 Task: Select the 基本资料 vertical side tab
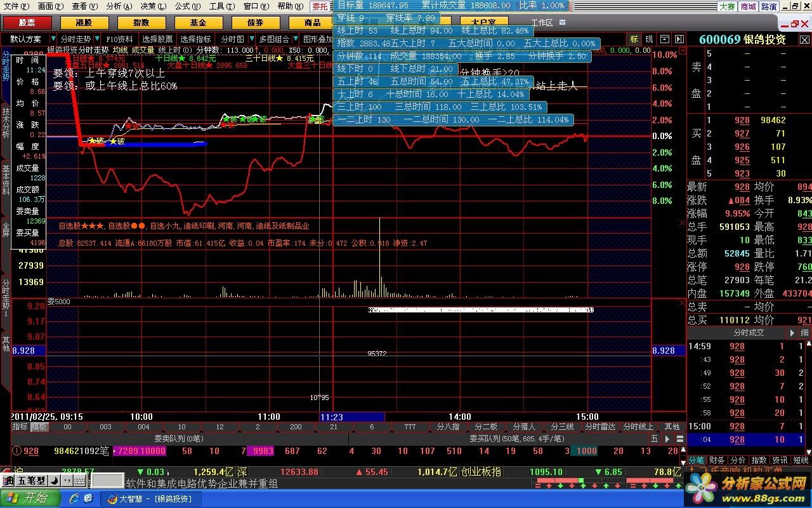[x=6, y=179]
